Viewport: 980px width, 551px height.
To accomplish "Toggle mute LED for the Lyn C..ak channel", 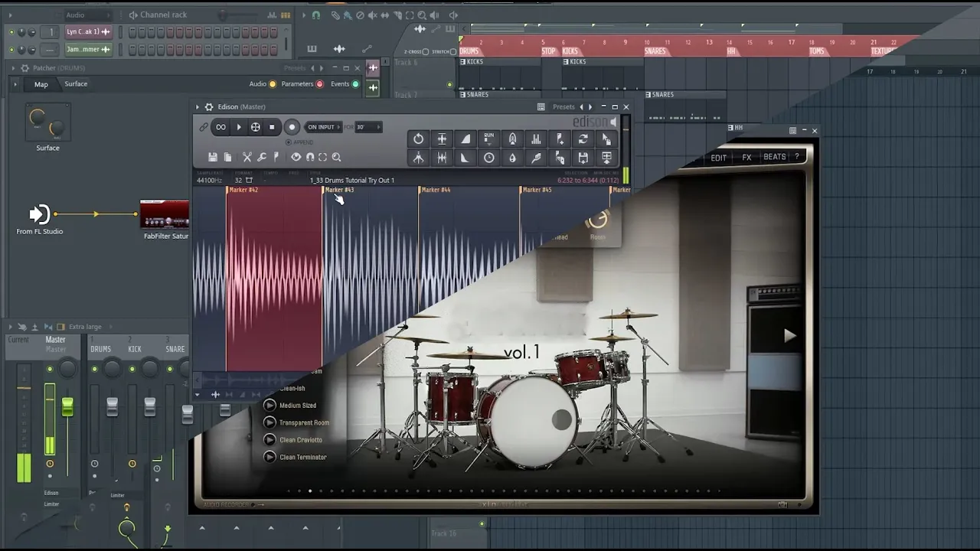I will click(x=11, y=32).
